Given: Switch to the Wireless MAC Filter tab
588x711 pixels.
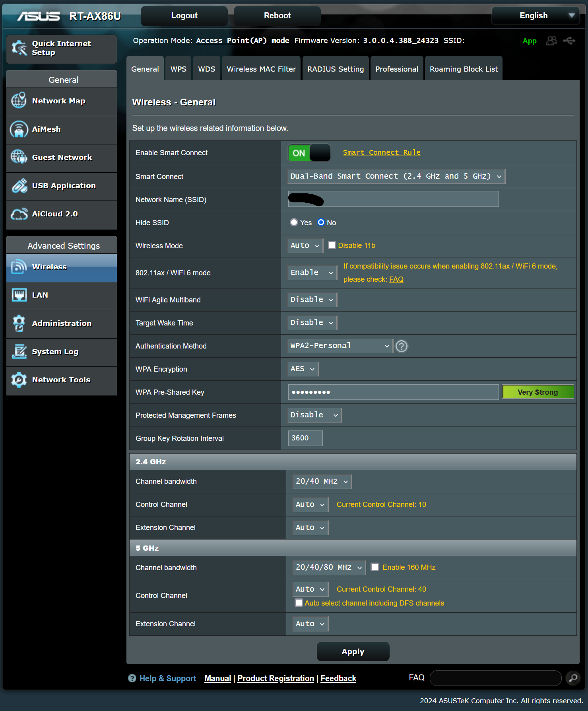Looking at the screenshot, I should pos(261,68).
